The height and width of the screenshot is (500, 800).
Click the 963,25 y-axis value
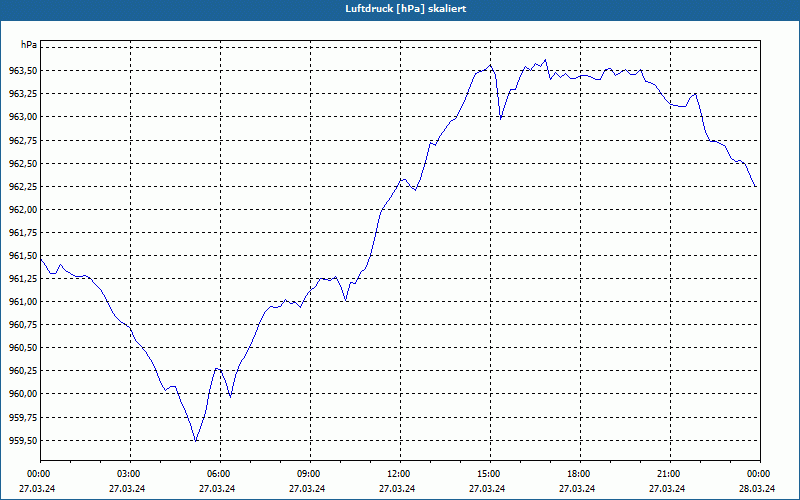23,94
